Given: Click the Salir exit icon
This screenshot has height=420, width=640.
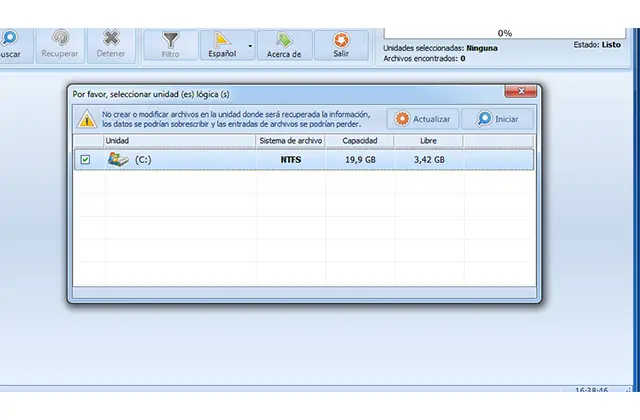Looking at the screenshot, I should [x=341, y=40].
